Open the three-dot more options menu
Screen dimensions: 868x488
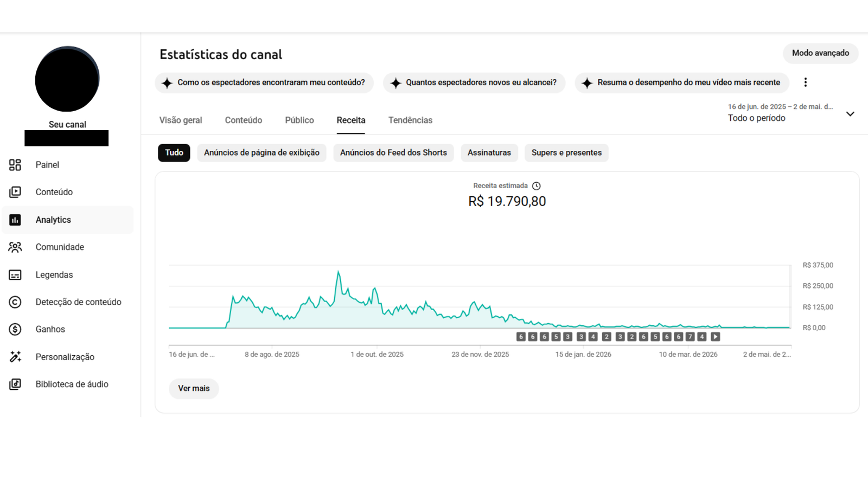[x=806, y=82]
